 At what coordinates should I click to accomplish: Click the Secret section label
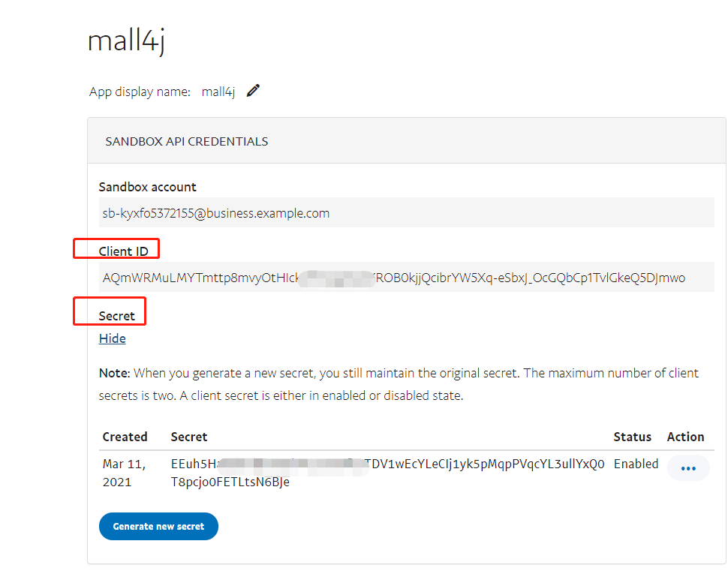(116, 316)
